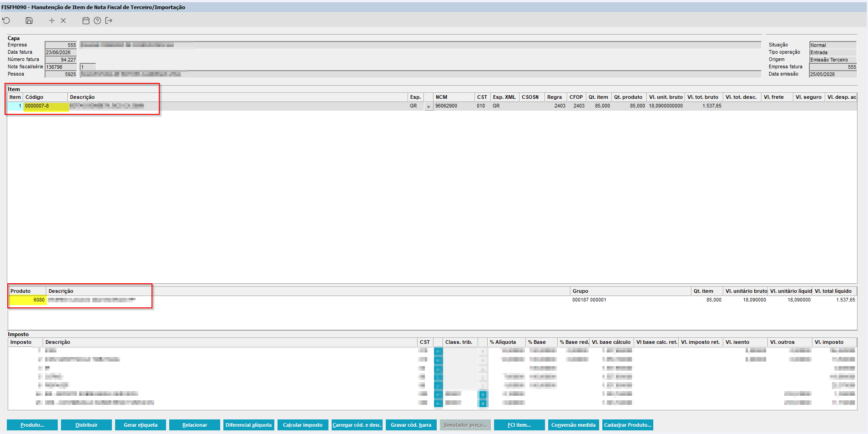
Task: Click the Código column header in Item grid
Action: (x=45, y=97)
